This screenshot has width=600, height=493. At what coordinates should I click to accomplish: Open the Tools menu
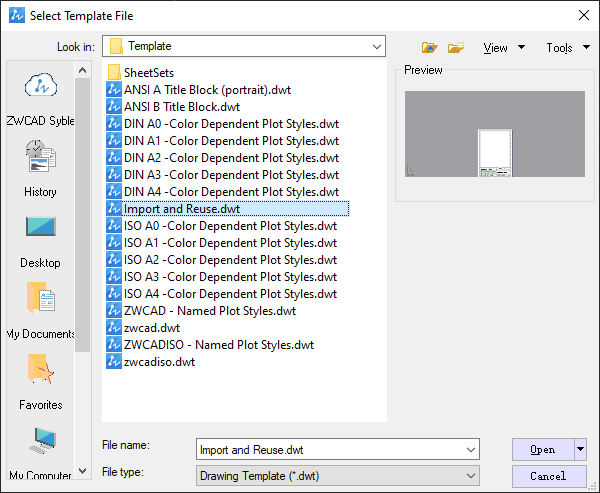568,47
